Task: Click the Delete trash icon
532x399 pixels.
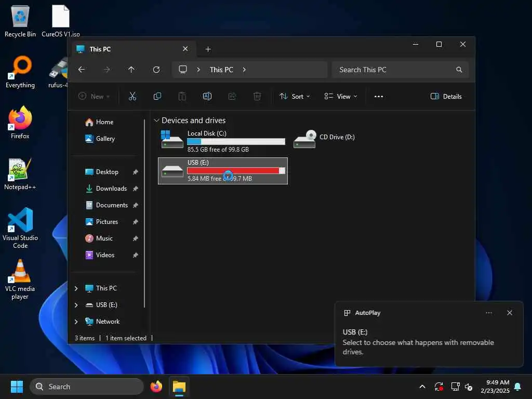Action: (257, 96)
